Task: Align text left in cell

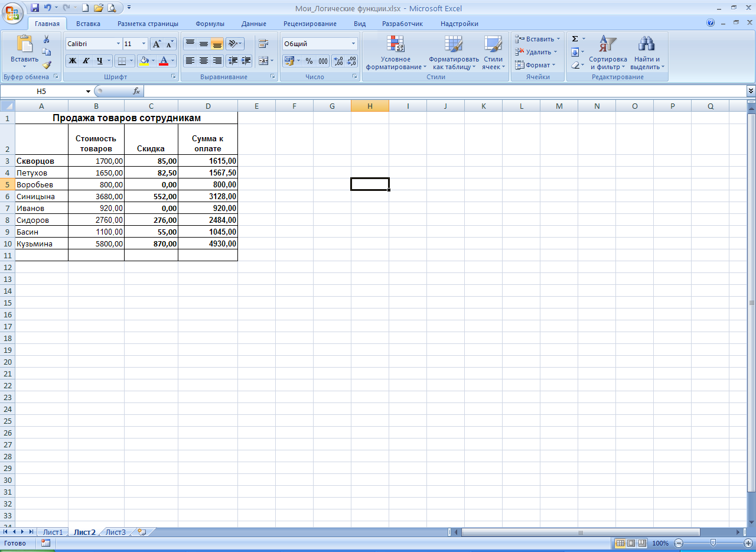Action: click(x=190, y=60)
